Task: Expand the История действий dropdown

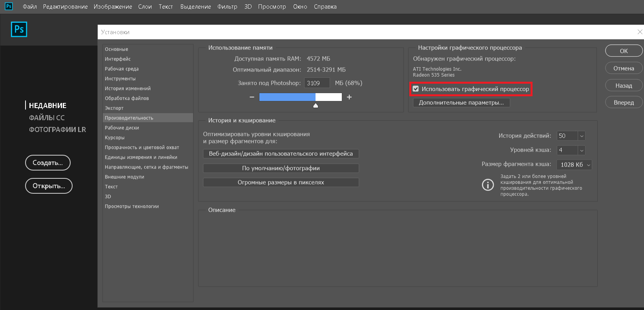Action: tap(582, 136)
